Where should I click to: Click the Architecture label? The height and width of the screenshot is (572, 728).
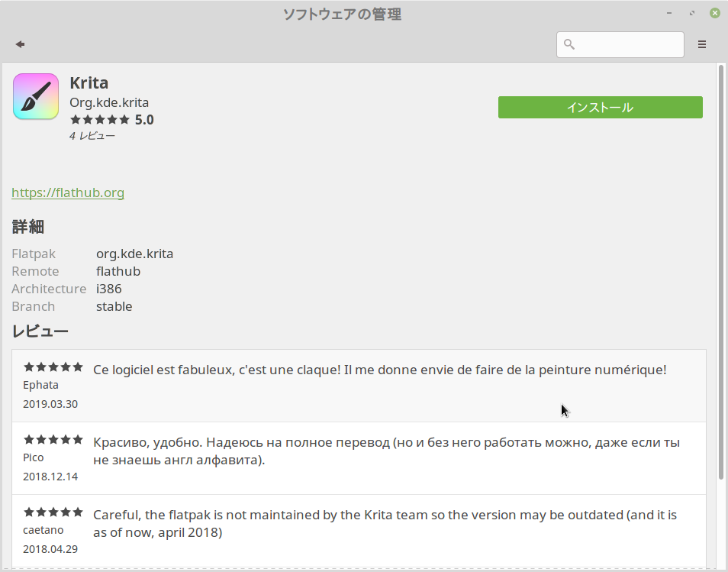49,289
